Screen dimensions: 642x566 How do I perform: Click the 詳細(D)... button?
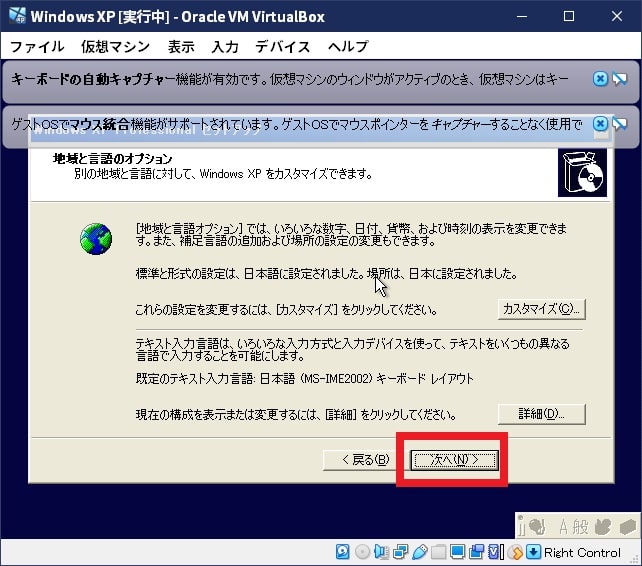(541, 414)
